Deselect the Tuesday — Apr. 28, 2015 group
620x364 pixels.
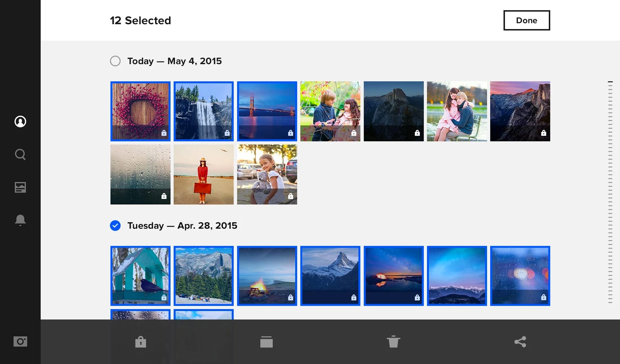click(115, 226)
